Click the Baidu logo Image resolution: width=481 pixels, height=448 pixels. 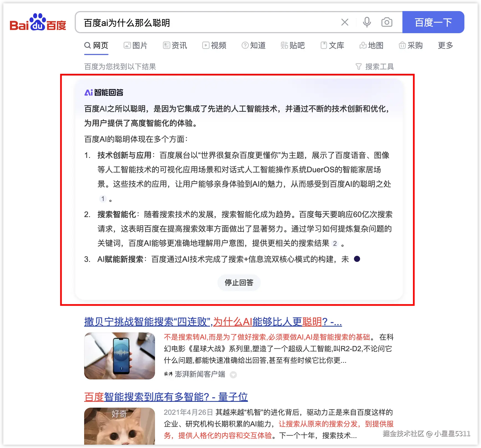point(38,22)
